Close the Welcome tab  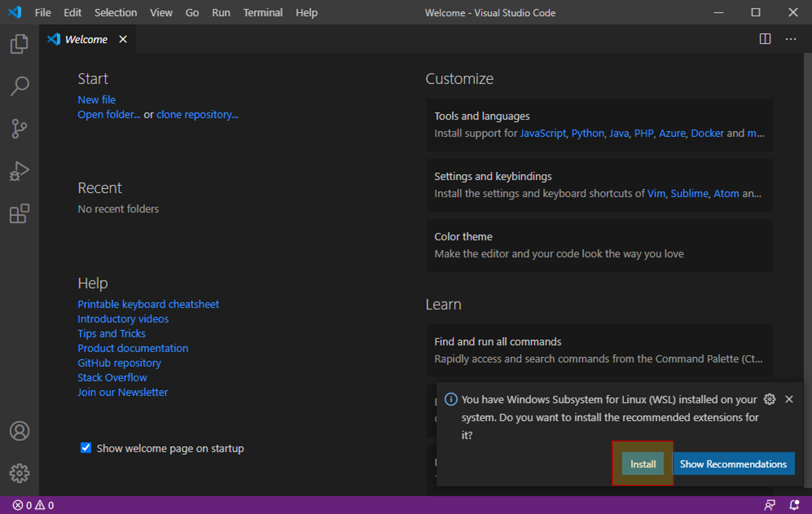pyautogui.click(x=123, y=39)
